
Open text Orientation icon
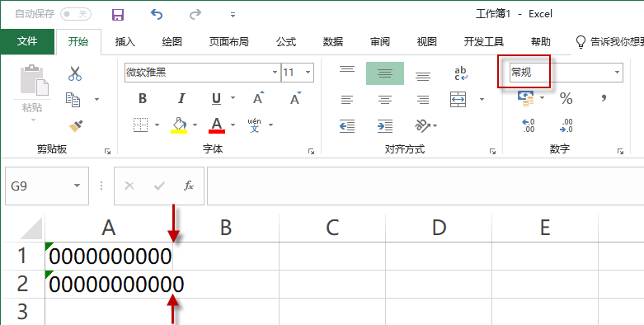coord(423,125)
